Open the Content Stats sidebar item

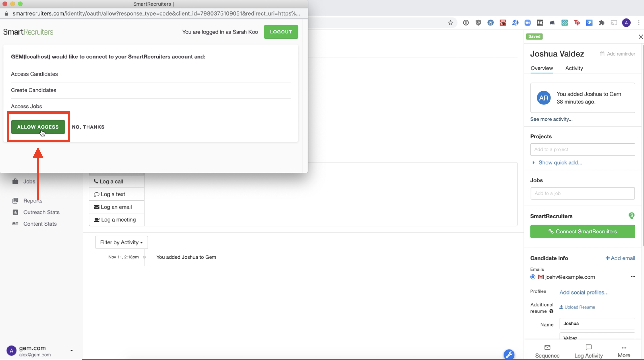click(40, 224)
